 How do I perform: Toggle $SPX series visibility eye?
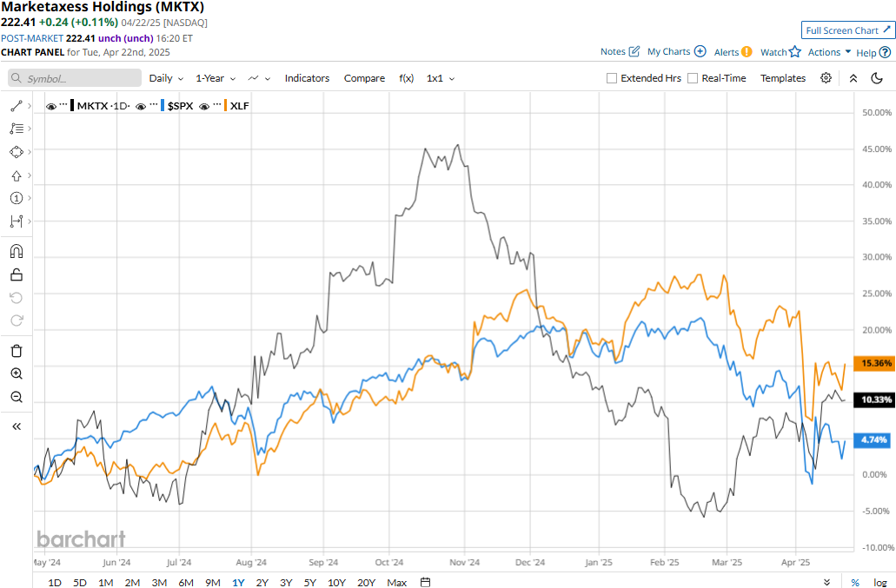click(141, 106)
